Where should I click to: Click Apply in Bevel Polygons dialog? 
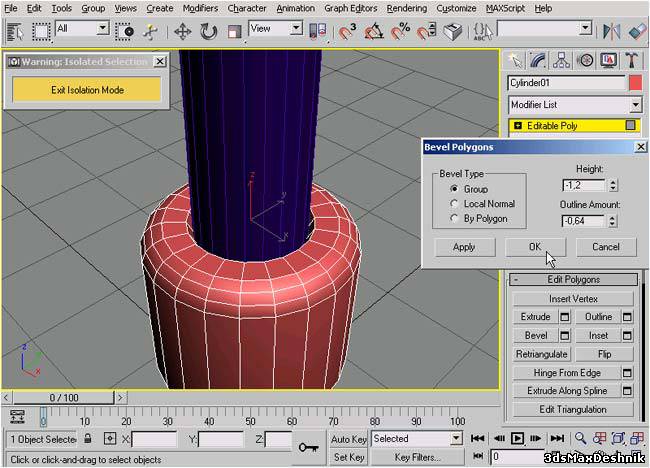464,247
